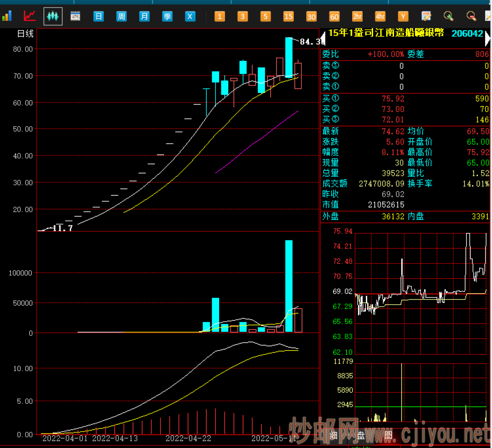Click the zoom in magnifier icon
Screen dimensions: 492x448
tap(449, 17)
